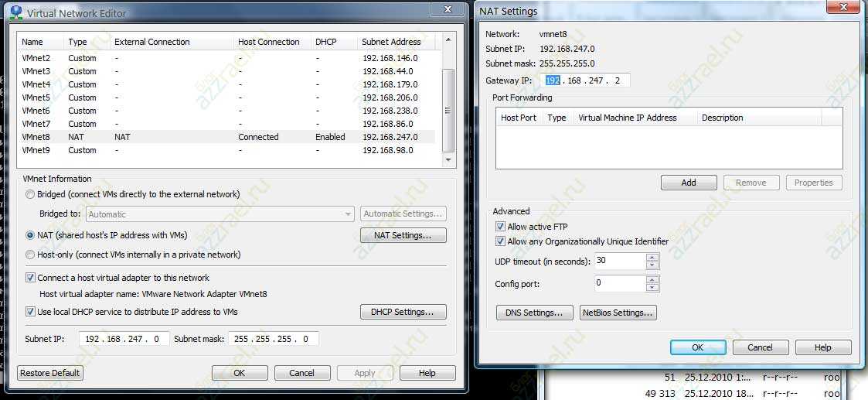Image resolution: width=868 pixels, height=400 pixels.
Task: Open DHCP Settings button
Action: coord(403,312)
